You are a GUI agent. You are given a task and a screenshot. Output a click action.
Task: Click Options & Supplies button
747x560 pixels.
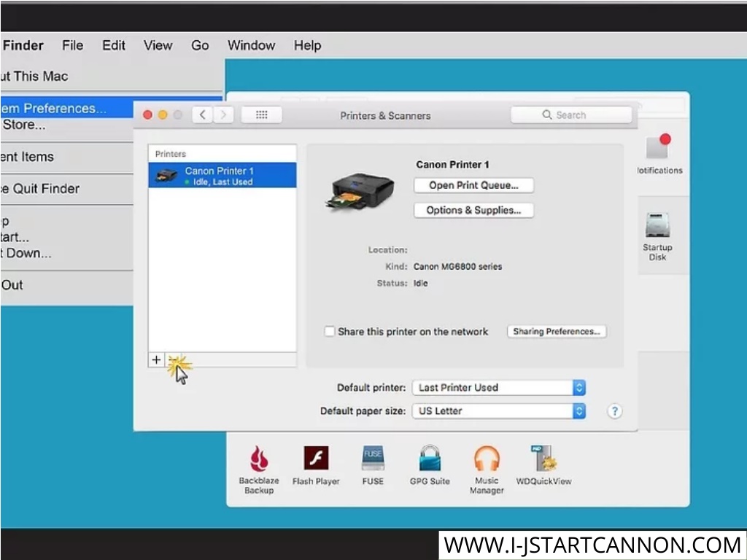[x=473, y=210]
